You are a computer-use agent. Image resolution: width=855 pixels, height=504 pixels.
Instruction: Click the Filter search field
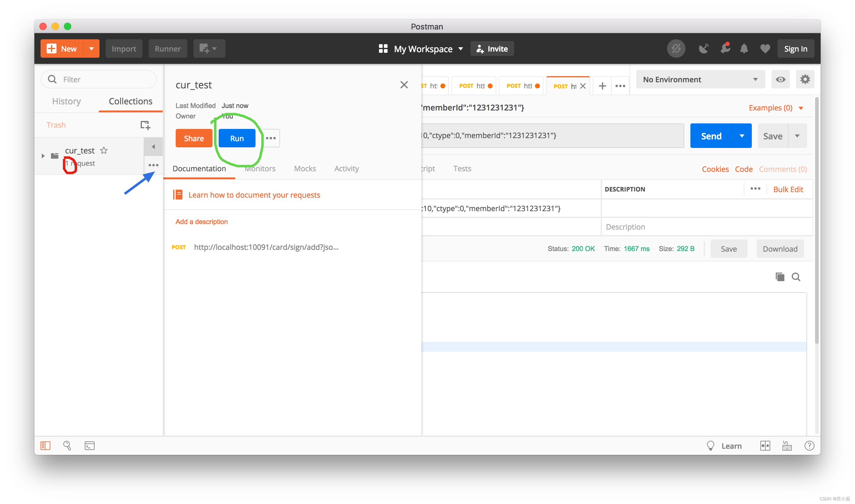coord(102,79)
